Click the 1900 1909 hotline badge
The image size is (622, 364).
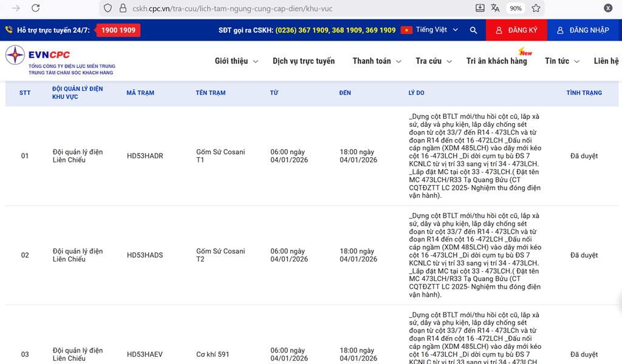118,30
